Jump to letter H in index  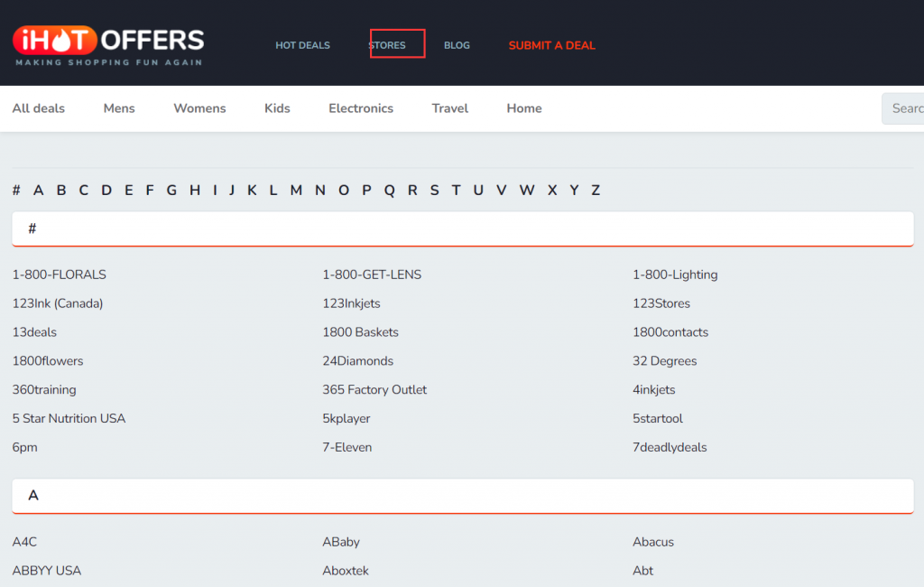coord(195,190)
